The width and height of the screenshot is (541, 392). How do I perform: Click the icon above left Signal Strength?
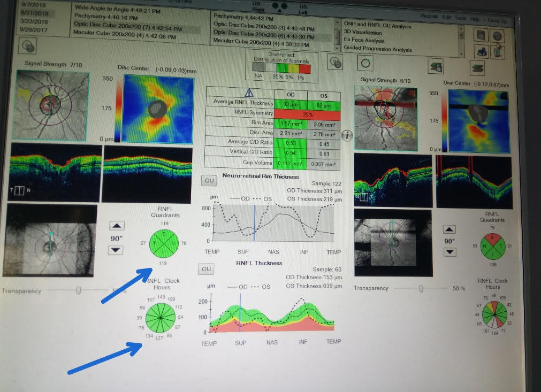(27, 47)
